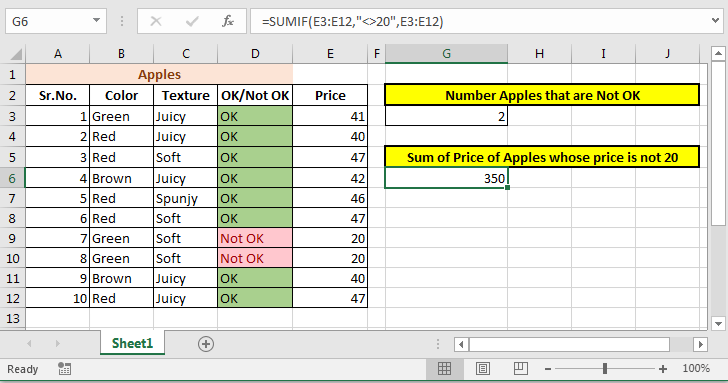Viewport: 728px width, 383px height.
Task: Select the cell with value 350
Action: 446,178
